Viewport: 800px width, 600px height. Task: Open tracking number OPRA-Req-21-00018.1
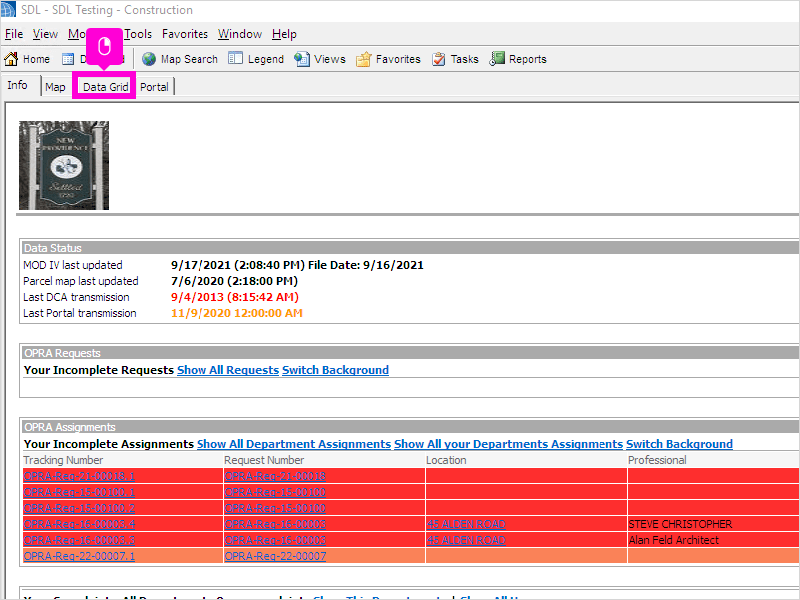[79, 476]
